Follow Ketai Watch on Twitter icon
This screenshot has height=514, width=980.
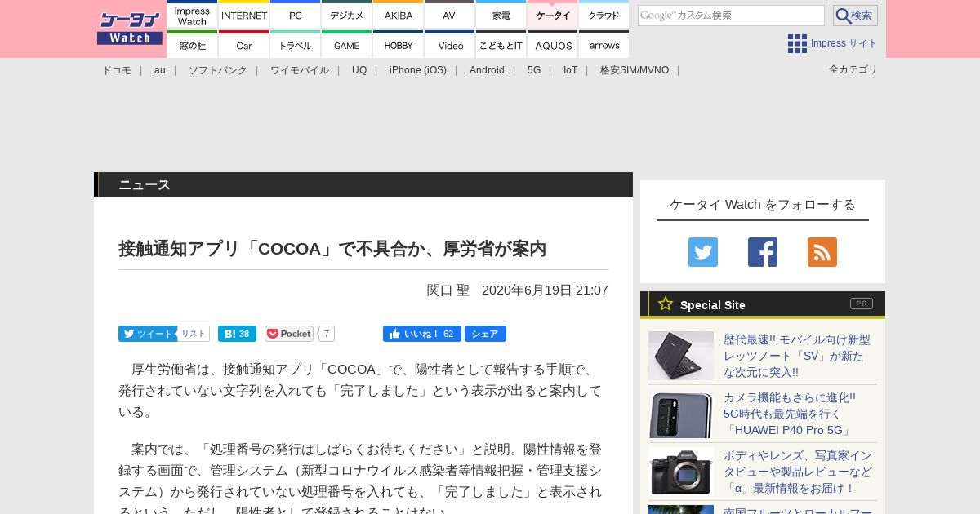click(703, 252)
